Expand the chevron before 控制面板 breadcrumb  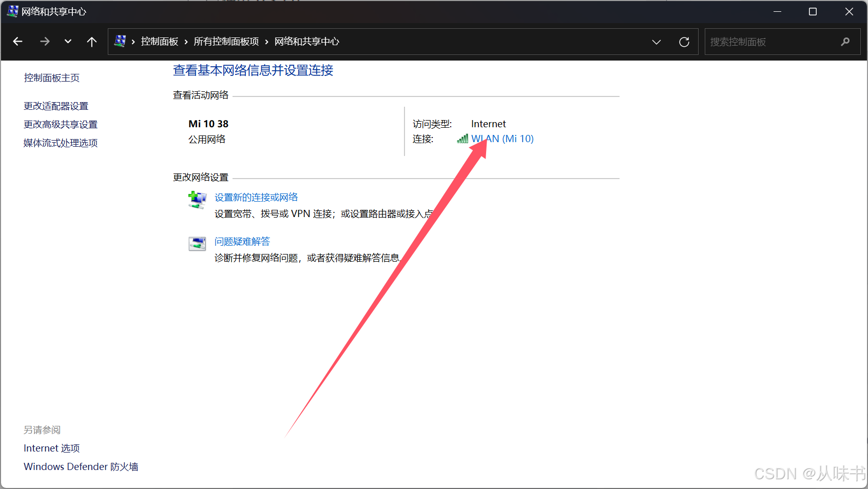coord(133,42)
